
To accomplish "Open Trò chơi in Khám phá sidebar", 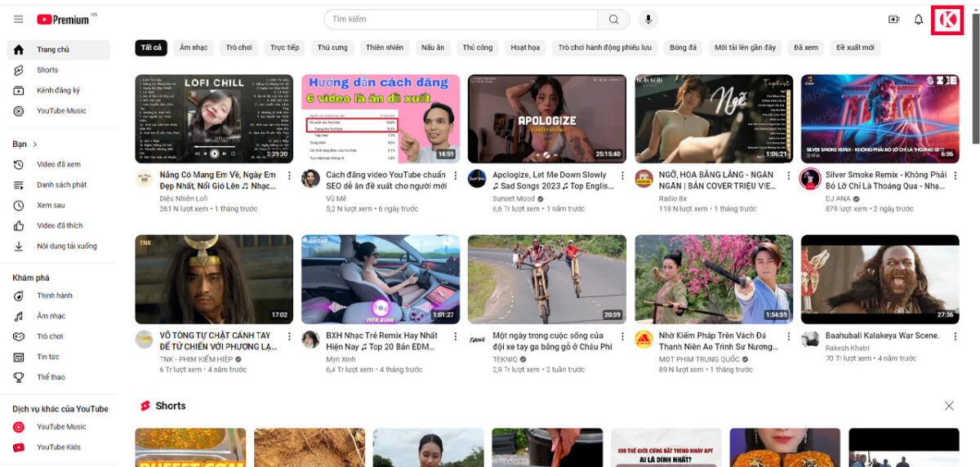I will (x=58, y=336).
